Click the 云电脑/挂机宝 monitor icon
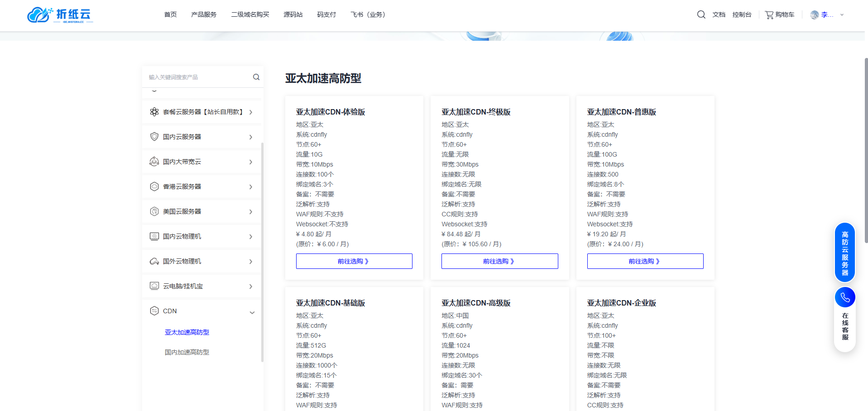Image resolution: width=868 pixels, height=411 pixels. click(154, 286)
